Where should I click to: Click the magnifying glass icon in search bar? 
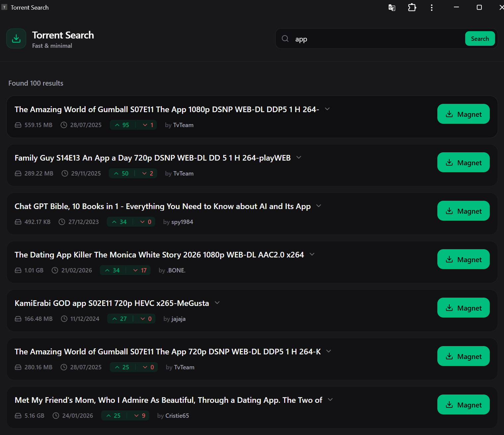coord(285,38)
